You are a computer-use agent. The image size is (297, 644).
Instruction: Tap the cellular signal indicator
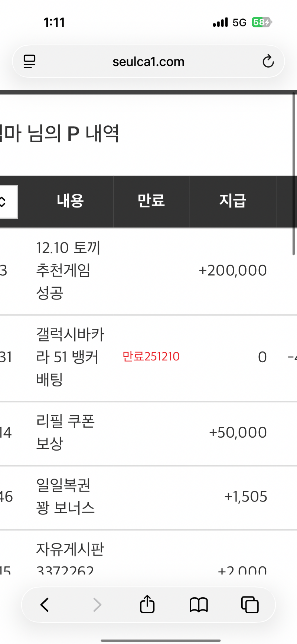coord(220,22)
